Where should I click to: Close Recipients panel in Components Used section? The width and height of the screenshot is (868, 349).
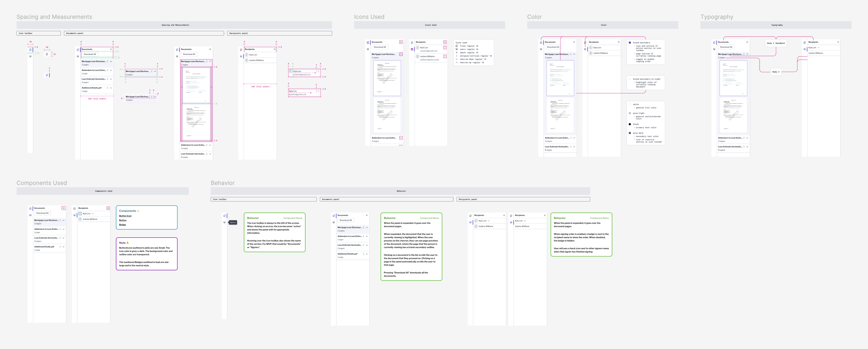(108, 208)
